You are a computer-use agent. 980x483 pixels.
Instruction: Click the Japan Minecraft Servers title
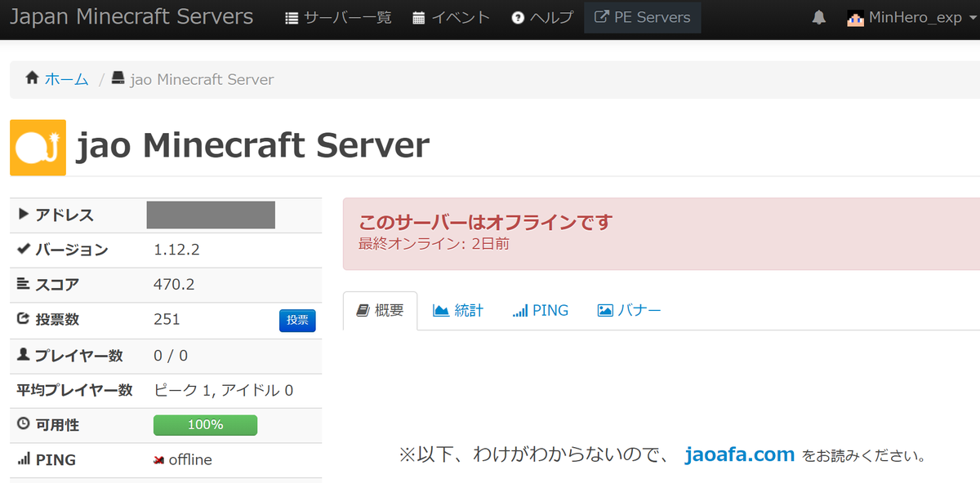tap(131, 16)
